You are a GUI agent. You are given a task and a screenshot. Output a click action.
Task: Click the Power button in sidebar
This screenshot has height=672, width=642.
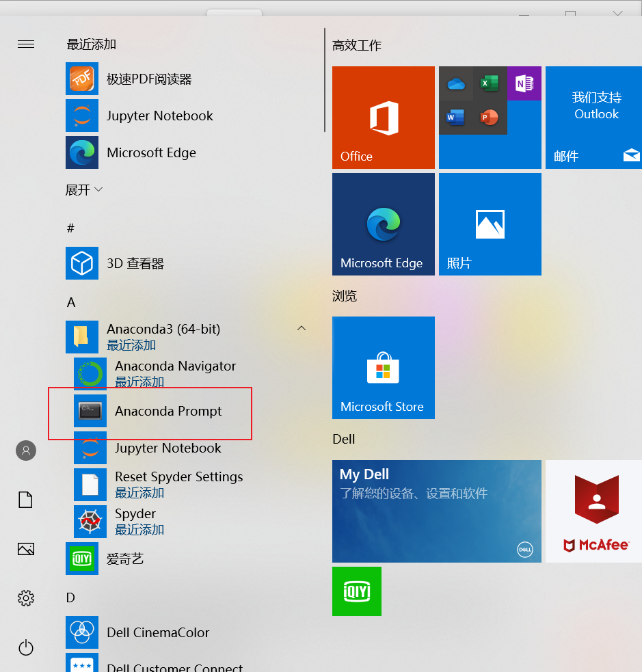[x=26, y=647]
